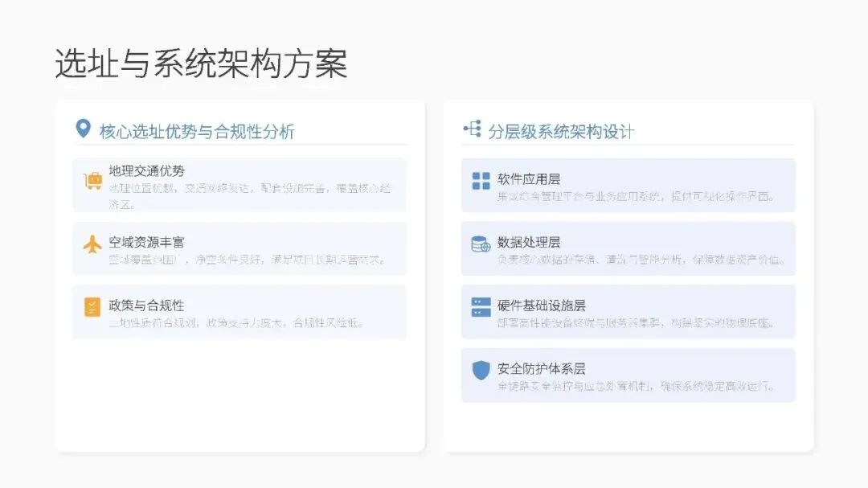Click the server rack icon
The width and height of the screenshot is (868, 488).
(x=481, y=307)
